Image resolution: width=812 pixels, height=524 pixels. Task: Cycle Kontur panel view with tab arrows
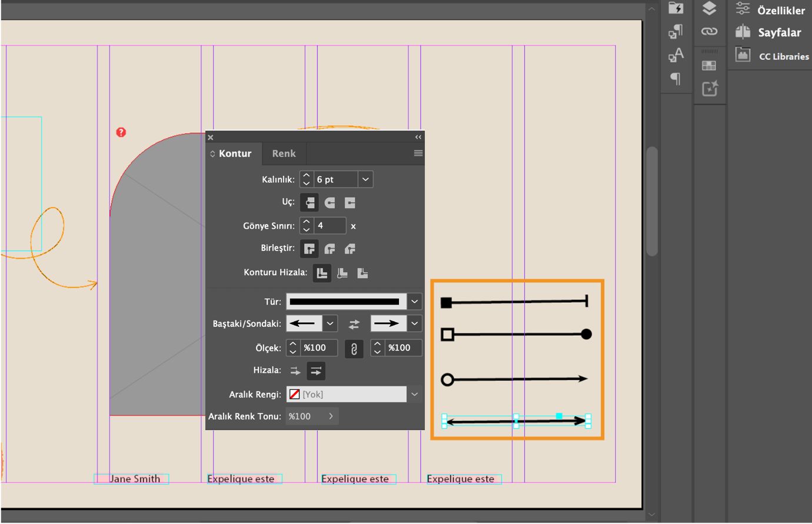click(x=212, y=153)
